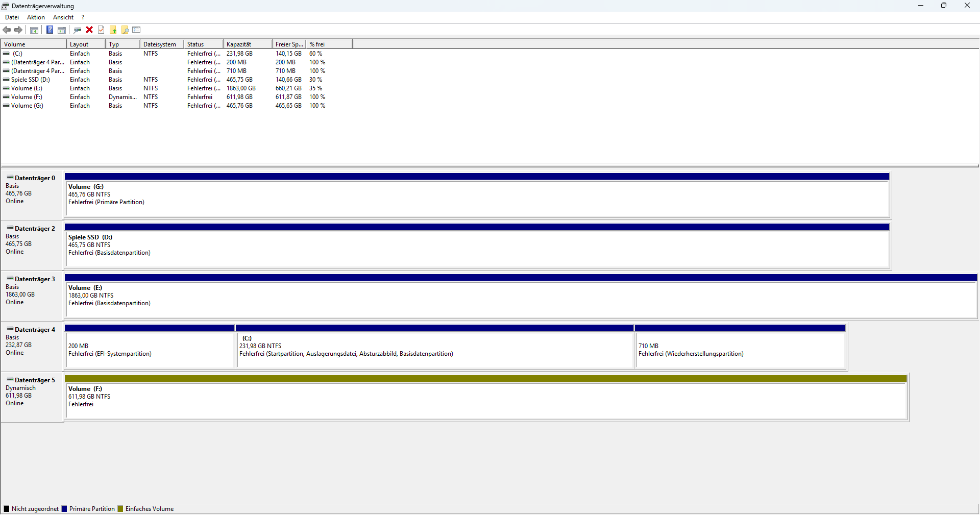Image resolution: width=980 pixels, height=515 pixels.
Task: Click the Primäre Partition legend color swatch
Action: point(64,508)
